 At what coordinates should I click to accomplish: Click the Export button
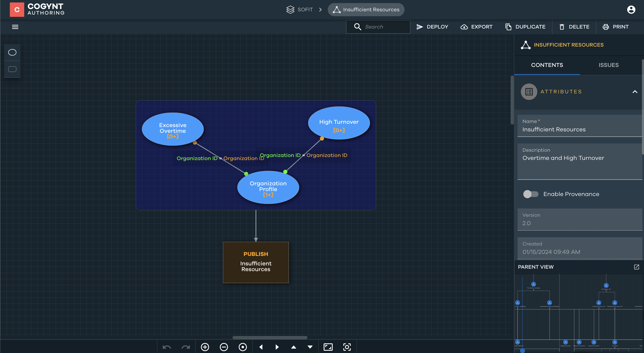476,27
